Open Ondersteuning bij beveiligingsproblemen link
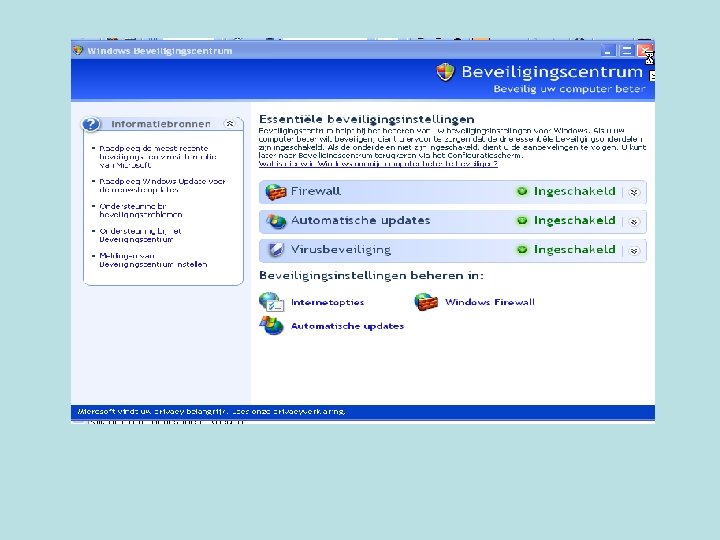The width and height of the screenshot is (720, 540). [x=141, y=210]
